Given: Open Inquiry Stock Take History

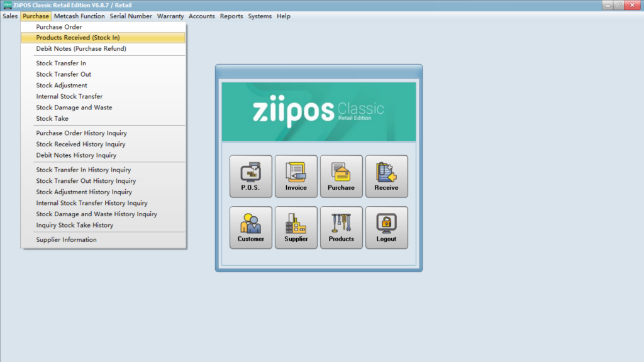Looking at the screenshot, I should click(x=75, y=225).
